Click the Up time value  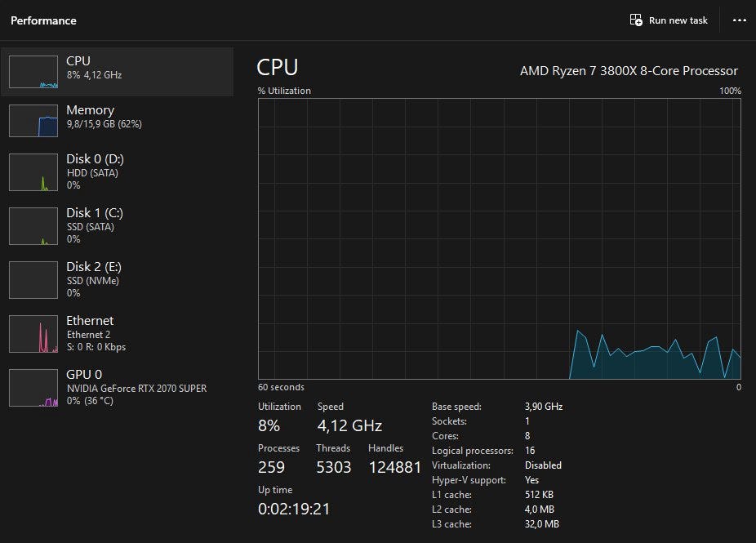click(x=294, y=509)
